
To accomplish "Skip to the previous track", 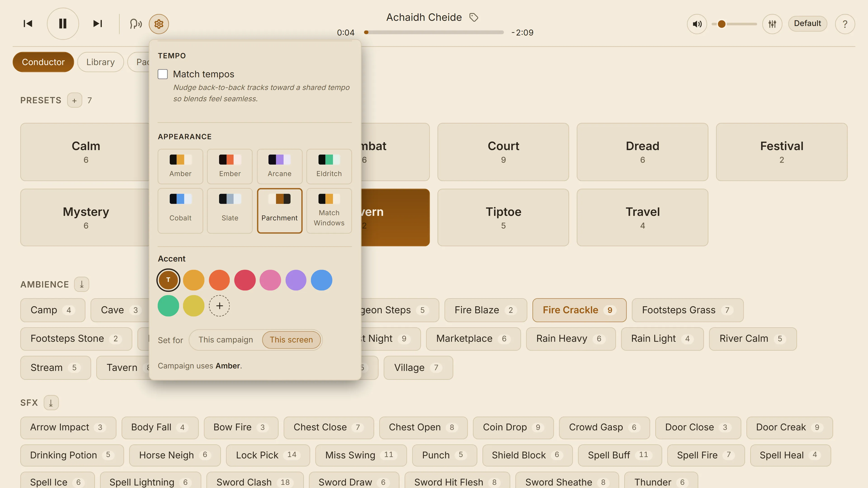I will (28, 23).
